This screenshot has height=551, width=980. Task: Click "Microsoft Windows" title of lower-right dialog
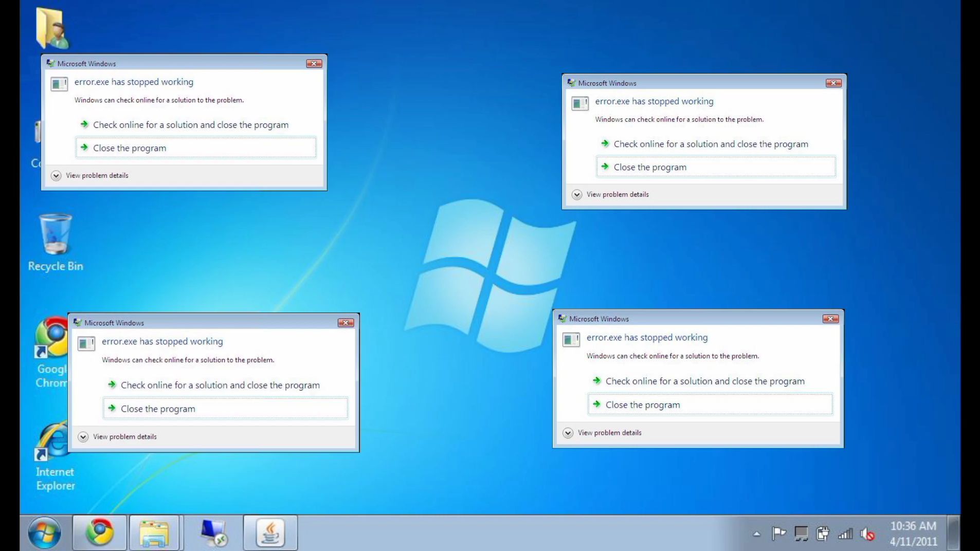(599, 319)
